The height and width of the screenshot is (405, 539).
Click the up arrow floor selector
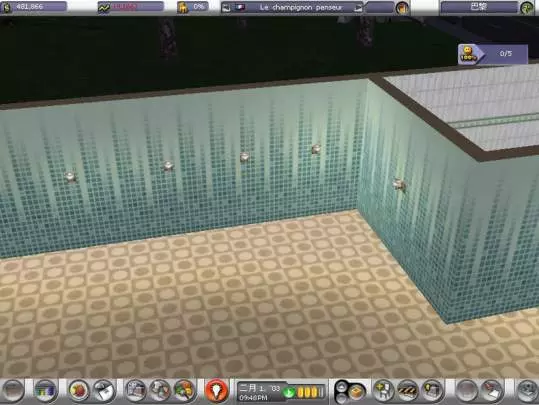(341, 386)
